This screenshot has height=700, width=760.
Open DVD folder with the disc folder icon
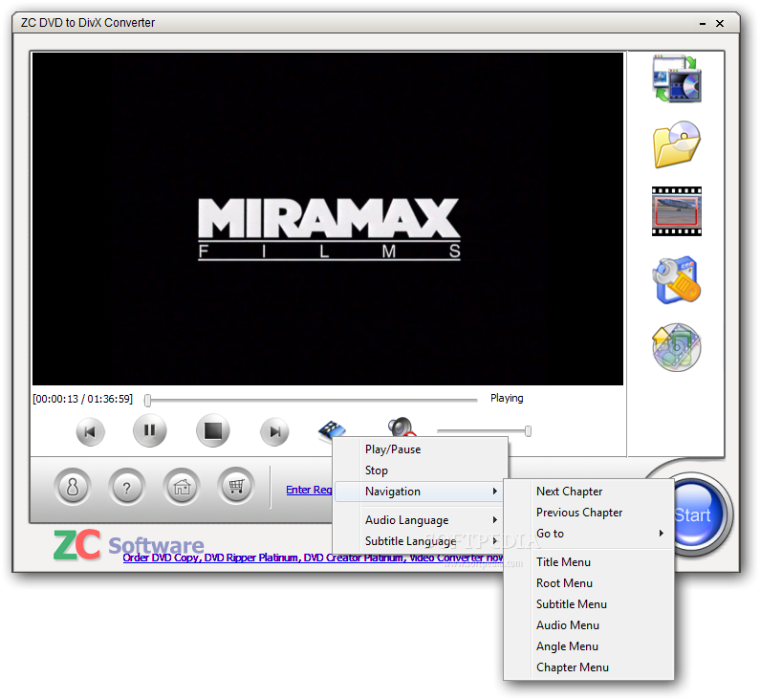[677, 144]
